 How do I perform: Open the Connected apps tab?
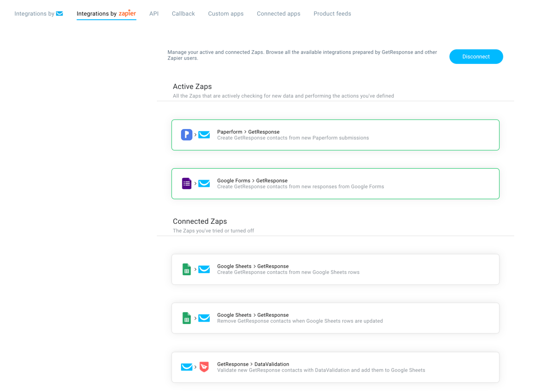point(279,14)
